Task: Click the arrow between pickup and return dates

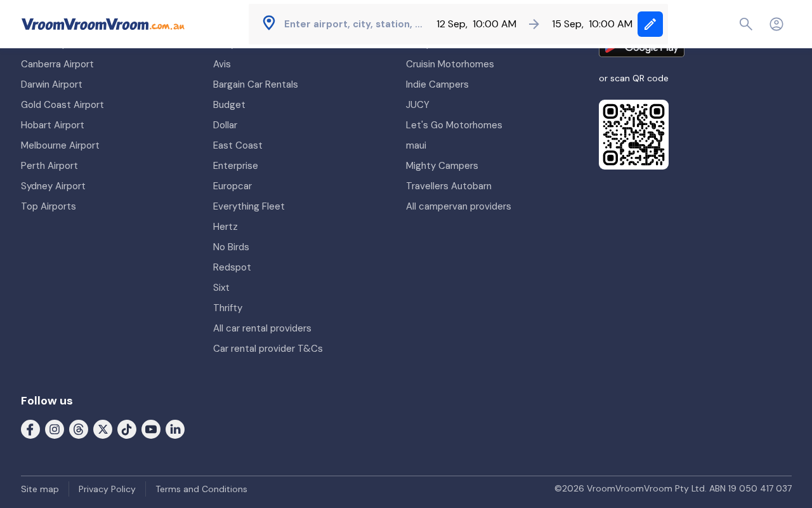Action: (534, 24)
